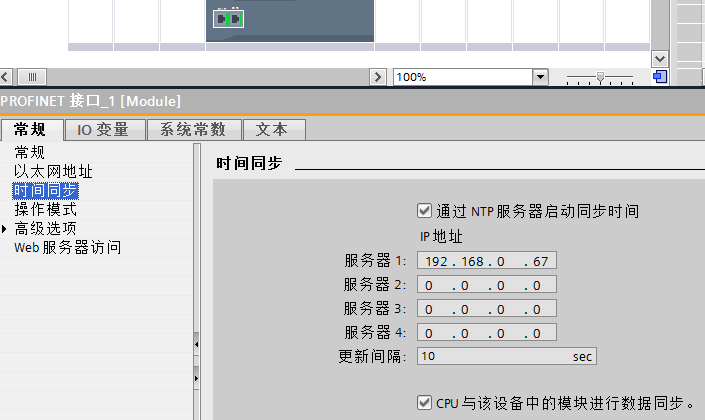Screen dimensions: 705x420
Task: Click the zoom slider handle
Action: pyautogui.click(x=600, y=77)
